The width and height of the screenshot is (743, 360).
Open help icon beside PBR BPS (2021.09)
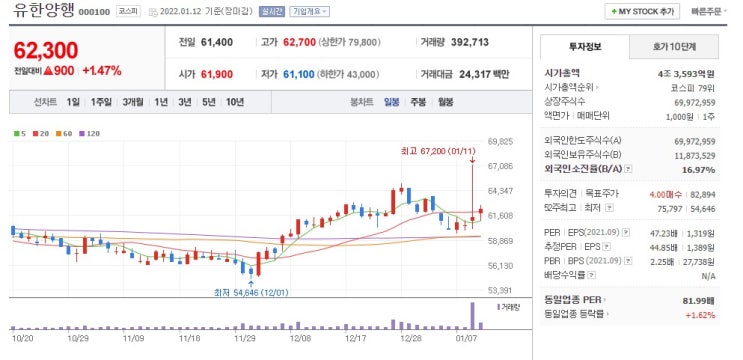click(628, 261)
